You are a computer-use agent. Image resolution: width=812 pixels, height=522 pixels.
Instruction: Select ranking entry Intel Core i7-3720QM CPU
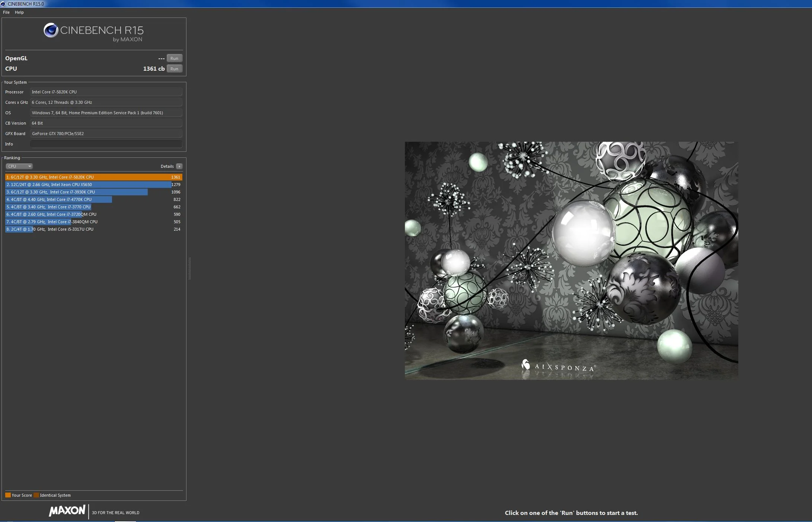pos(94,214)
